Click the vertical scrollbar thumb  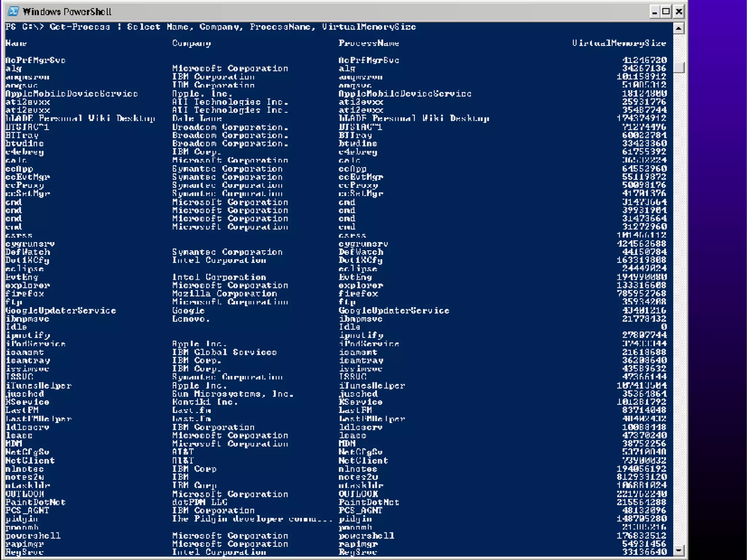(x=678, y=67)
